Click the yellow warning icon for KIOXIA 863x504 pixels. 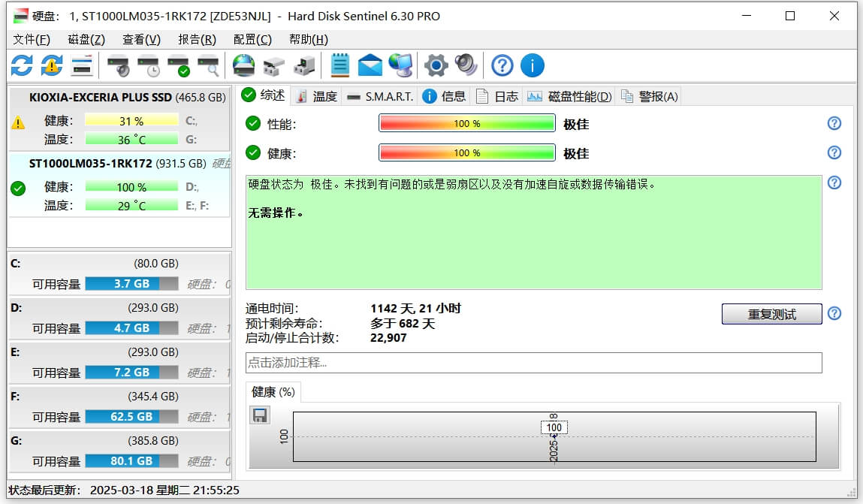pyautogui.click(x=18, y=122)
